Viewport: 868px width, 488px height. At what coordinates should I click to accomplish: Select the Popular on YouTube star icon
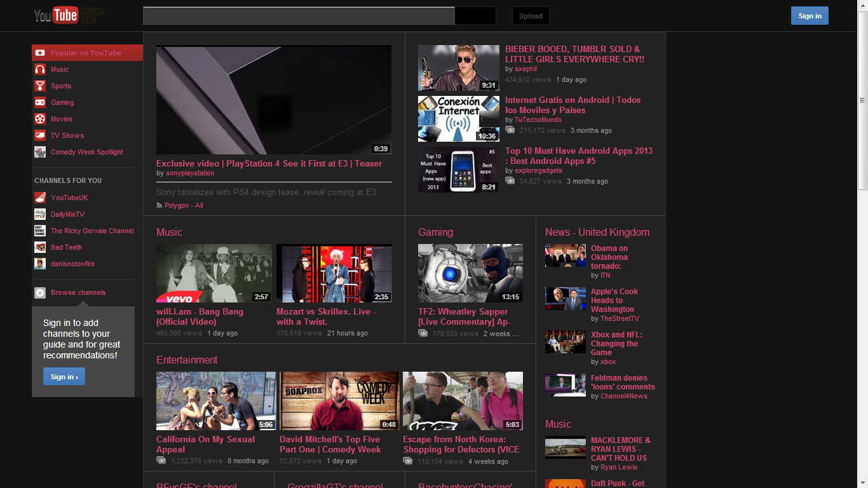(40, 53)
